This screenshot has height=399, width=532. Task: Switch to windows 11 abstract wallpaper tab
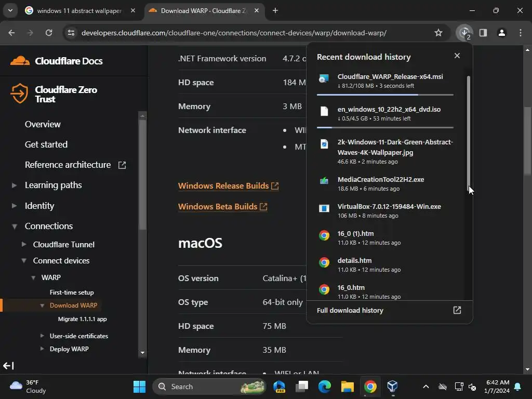point(81,11)
